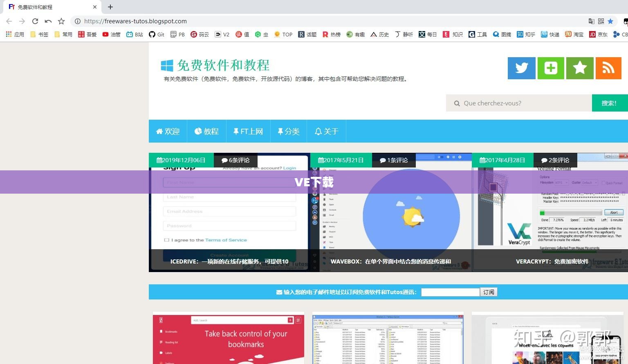
Task: Open the 书签 bookmark folder
Action: coord(39,34)
